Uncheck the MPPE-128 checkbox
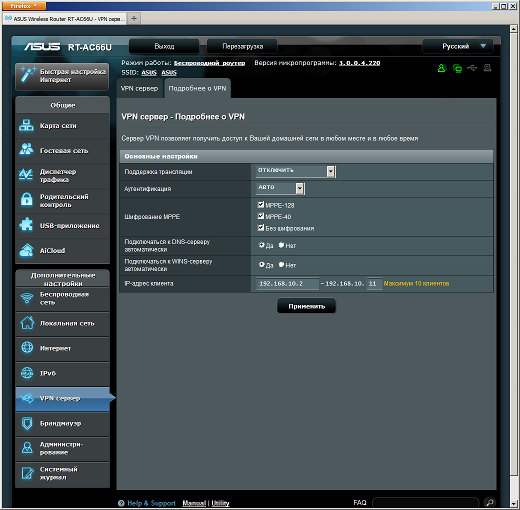 261,204
